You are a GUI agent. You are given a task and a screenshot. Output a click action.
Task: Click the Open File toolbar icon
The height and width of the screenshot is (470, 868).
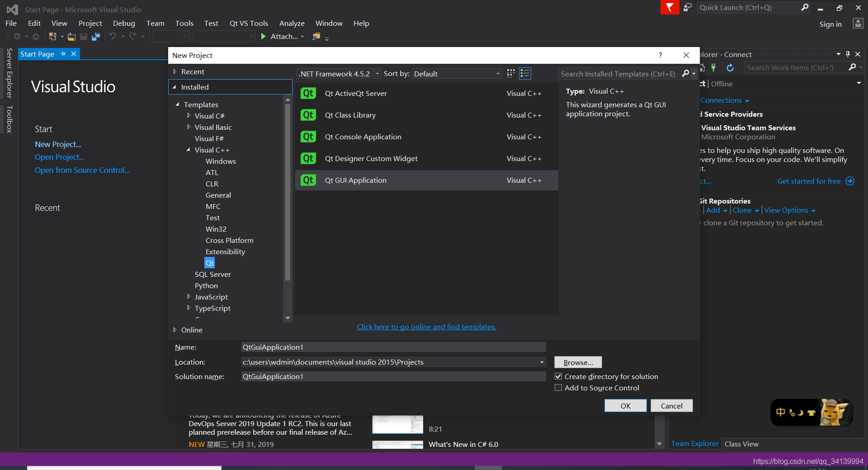tap(71, 36)
